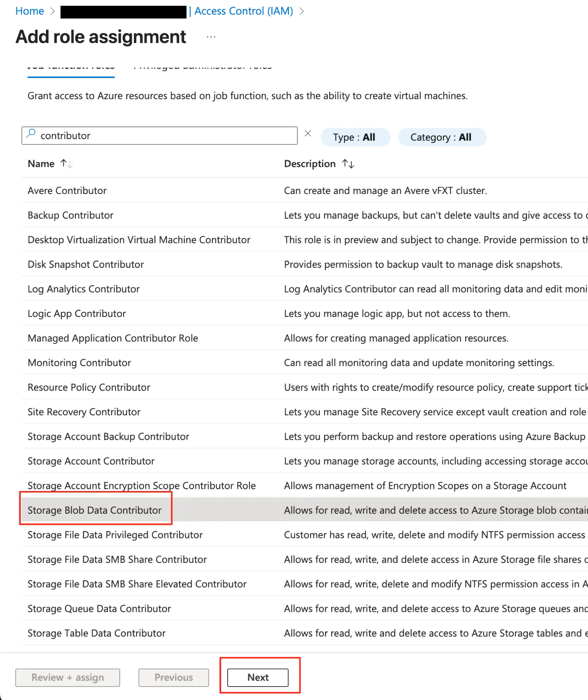This screenshot has height=700, width=588.
Task: Select Logic App Contributor role
Action: coord(77,314)
